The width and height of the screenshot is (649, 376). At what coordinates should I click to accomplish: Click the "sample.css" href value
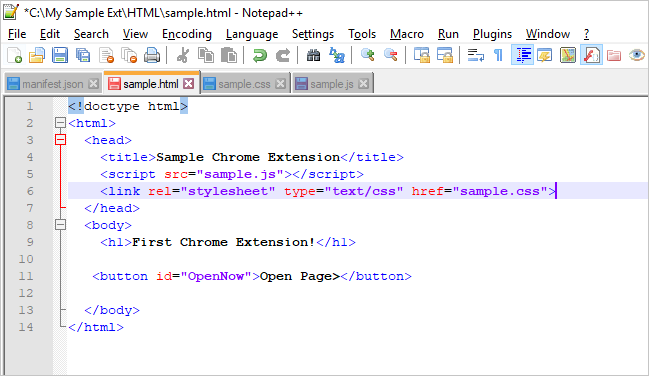point(500,191)
